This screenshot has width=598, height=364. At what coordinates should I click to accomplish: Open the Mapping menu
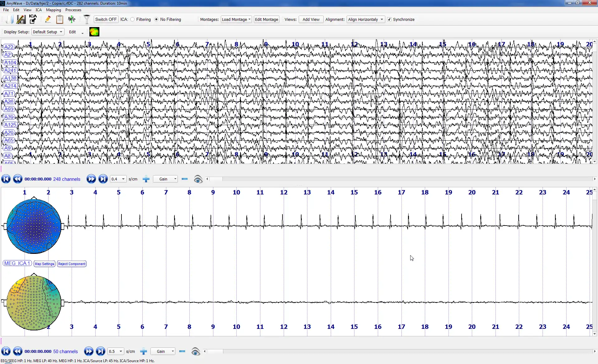click(x=53, y=9)
